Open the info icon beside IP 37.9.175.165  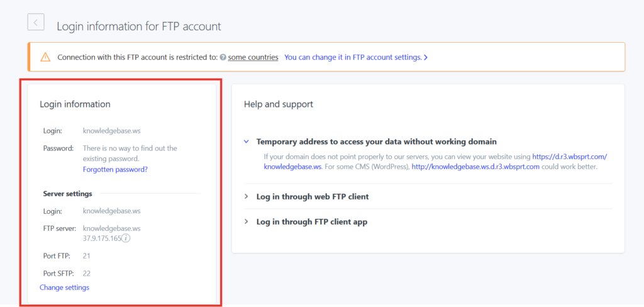click(126, 238)
